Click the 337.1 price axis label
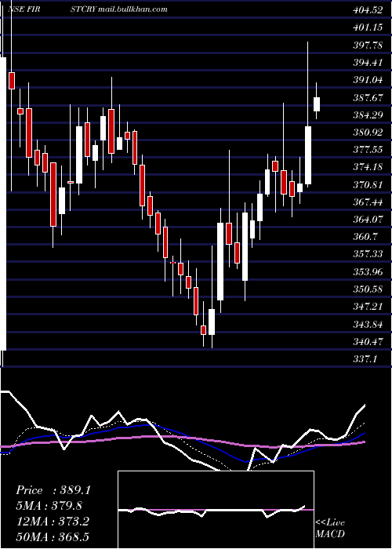This screenshot has height=549, width=392. pos(365,358)
